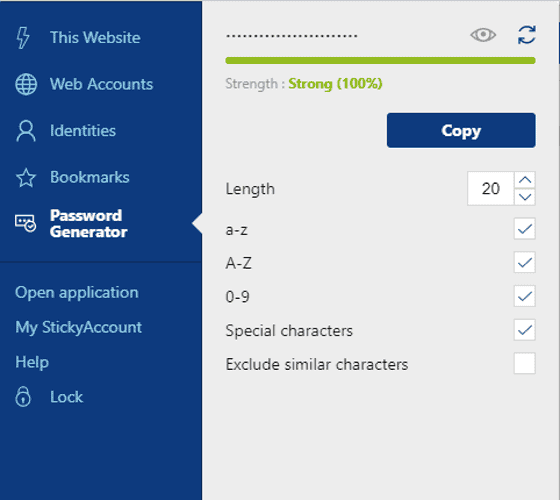This screenshot has height=500, width=560.
Task: Open the Identities section
Action: [83, 131]
